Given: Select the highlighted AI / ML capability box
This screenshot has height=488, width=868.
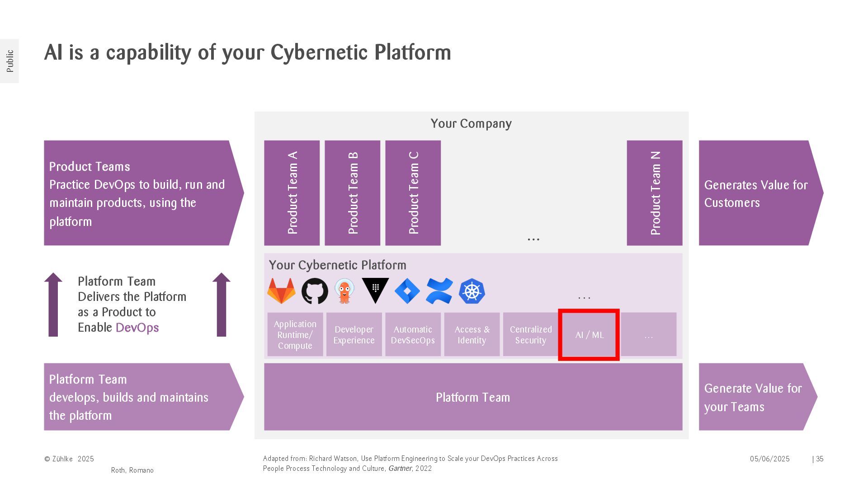Looking at the screenshot, I should point(589,335).
